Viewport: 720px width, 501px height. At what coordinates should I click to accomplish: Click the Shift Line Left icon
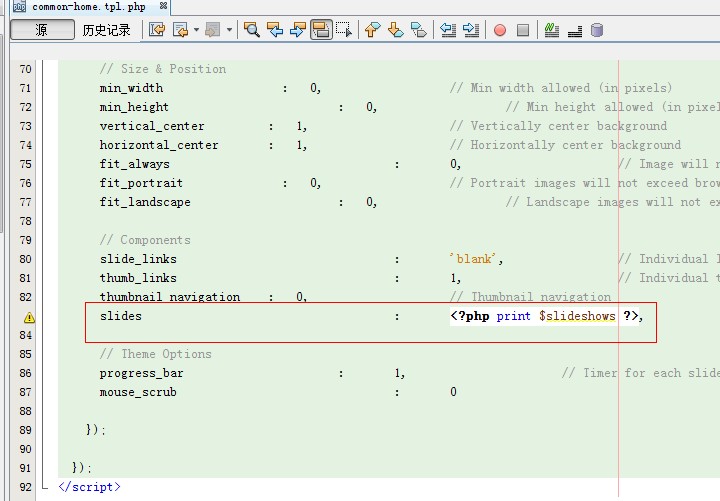[x=448, y=30]
